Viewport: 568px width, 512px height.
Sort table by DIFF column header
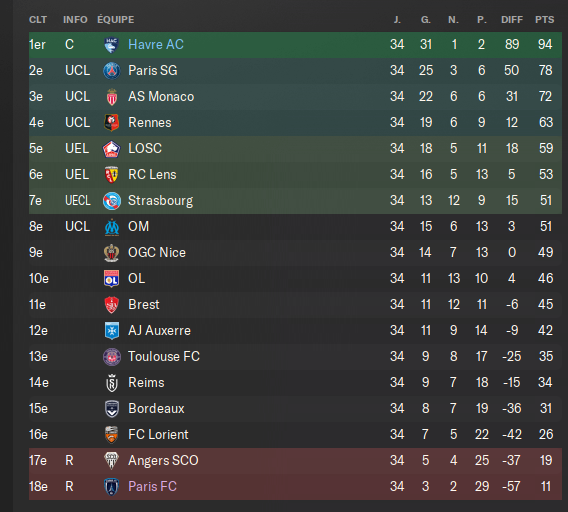click(511, 20)
